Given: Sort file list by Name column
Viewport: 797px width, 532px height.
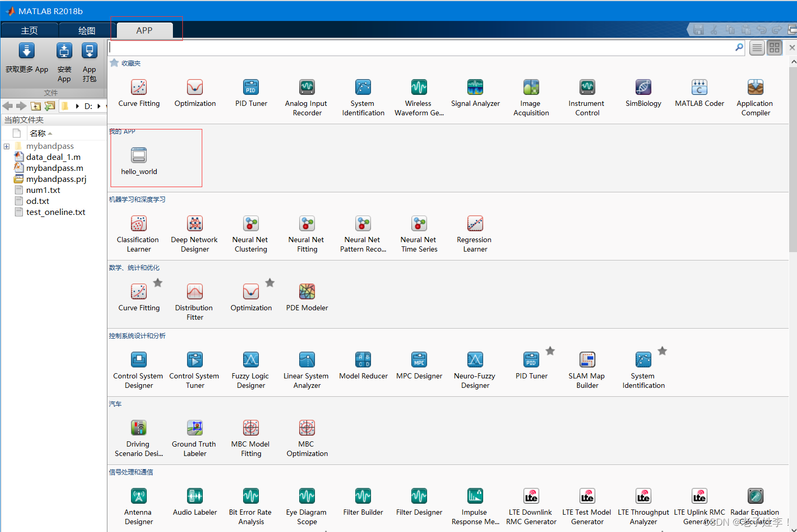Looking at the screenshot, I should click(41, 133).
